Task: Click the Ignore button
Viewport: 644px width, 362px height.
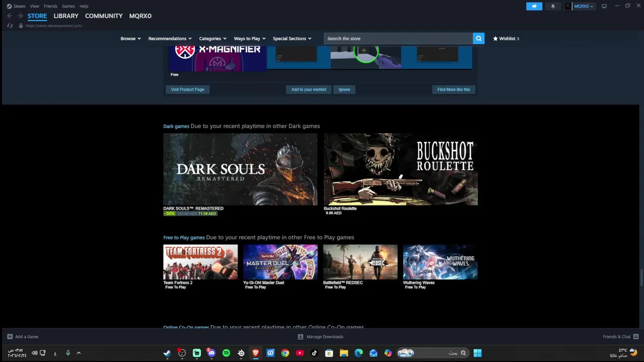Action: click(344, 89)
